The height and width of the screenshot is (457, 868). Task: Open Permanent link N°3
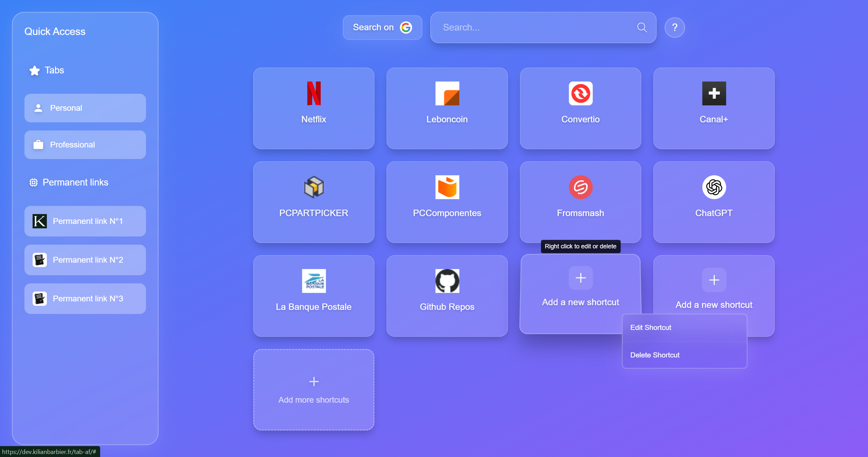[x=85, y=299]
